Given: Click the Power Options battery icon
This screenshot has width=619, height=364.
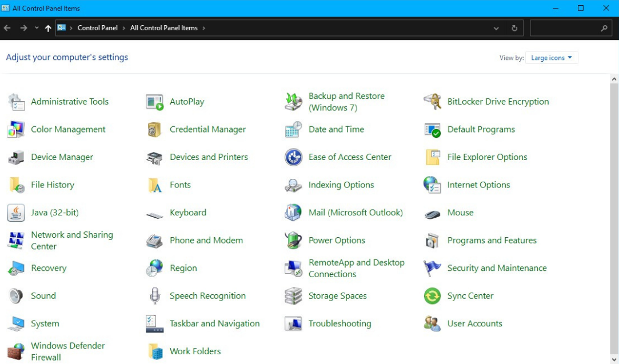Looking at the screenshot, I should (x=293, y=240).
